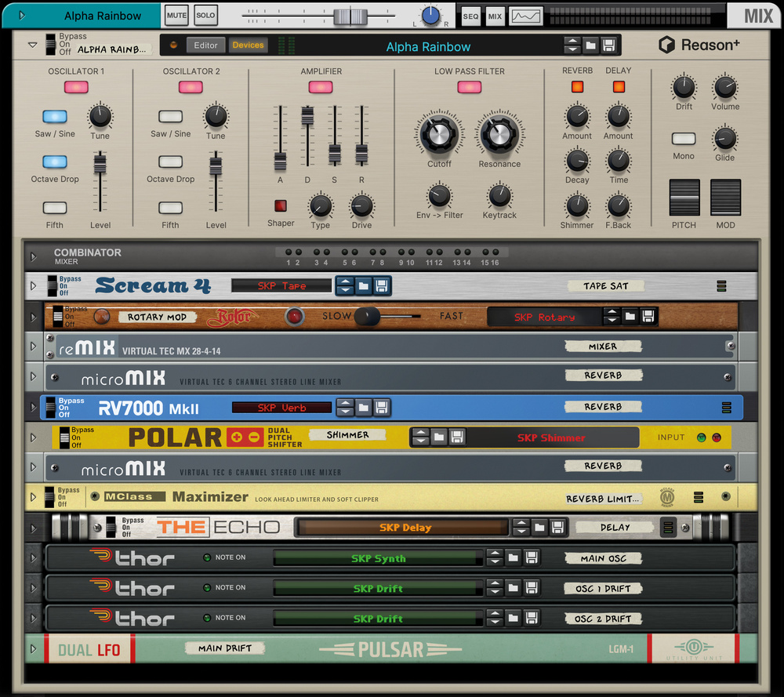Image resolution: width=784 pixels, height=697 pixels.
Task: Select the Devices tab
Action: 248,45
